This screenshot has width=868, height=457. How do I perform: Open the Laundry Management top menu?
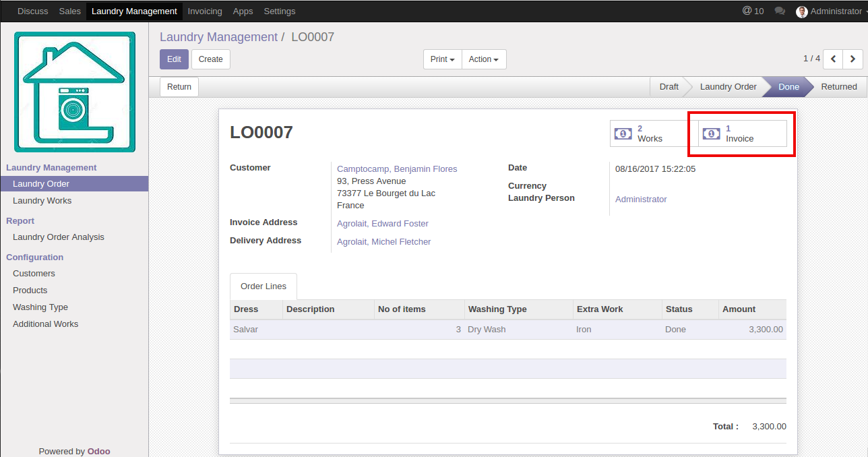click(134, 11)
